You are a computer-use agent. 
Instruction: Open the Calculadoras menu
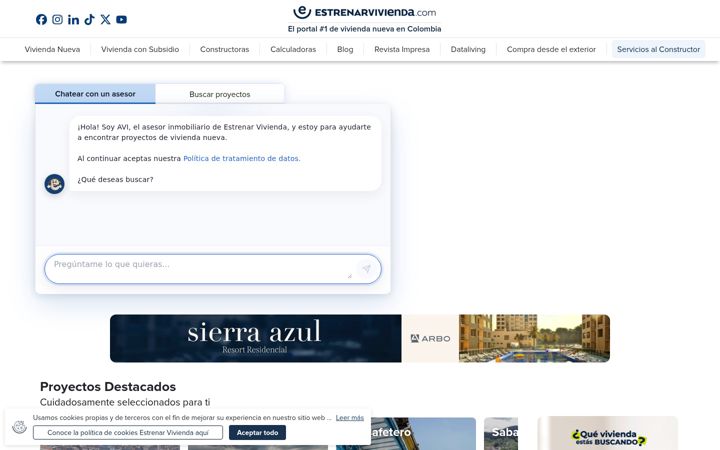tap(293, 49)
